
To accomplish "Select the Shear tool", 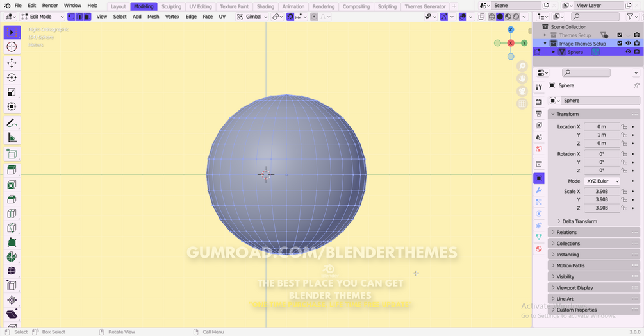I will coord(12,314).
